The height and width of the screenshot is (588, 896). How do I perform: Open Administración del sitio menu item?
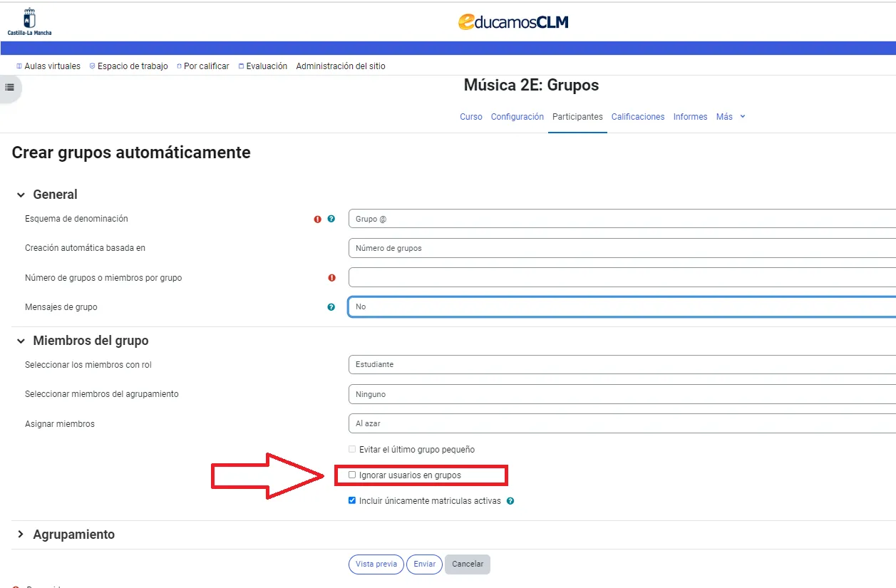[340, 66]
